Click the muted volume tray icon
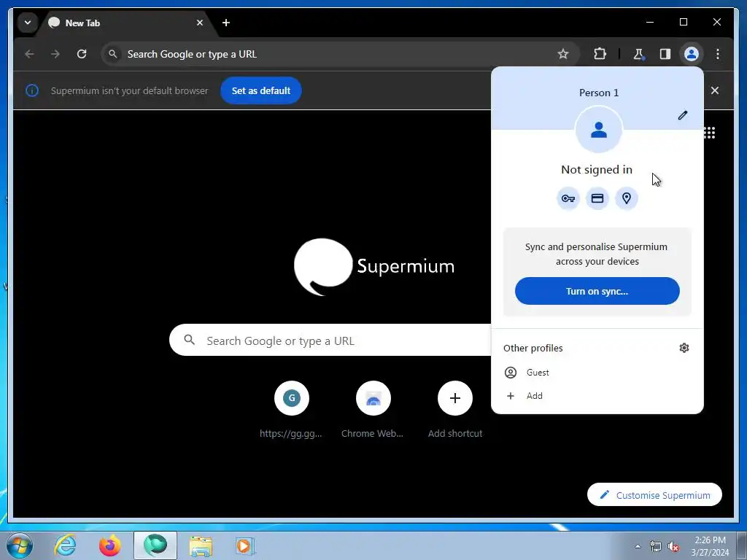747x560 pixels. click(x=673, y=546)
